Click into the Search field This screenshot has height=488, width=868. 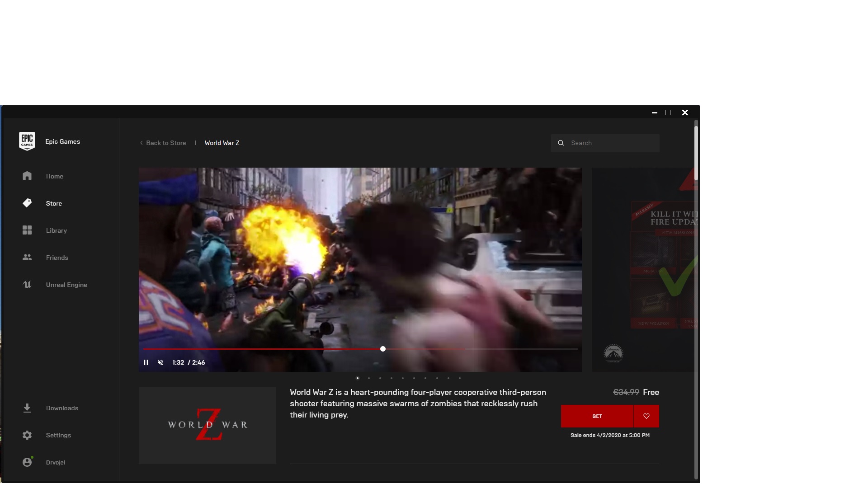605,143
